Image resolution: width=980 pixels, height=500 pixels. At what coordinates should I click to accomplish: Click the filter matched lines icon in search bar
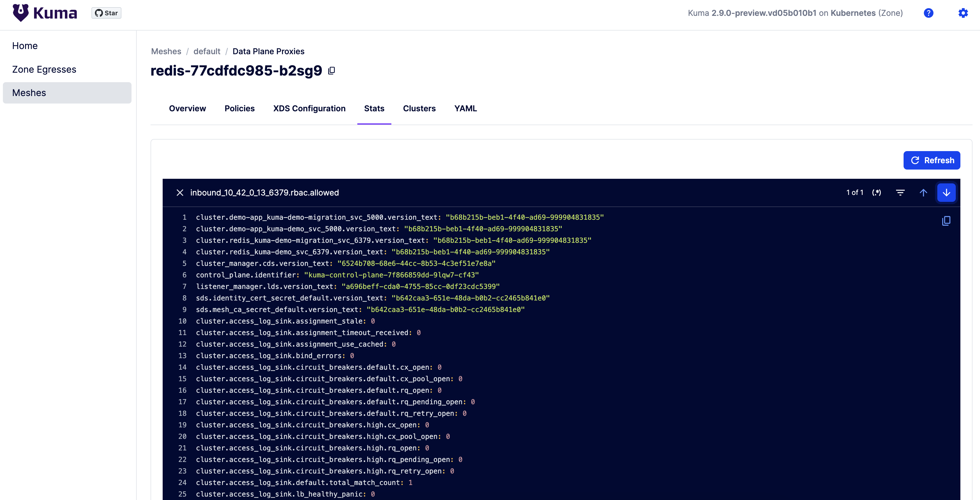coord(900,192)
